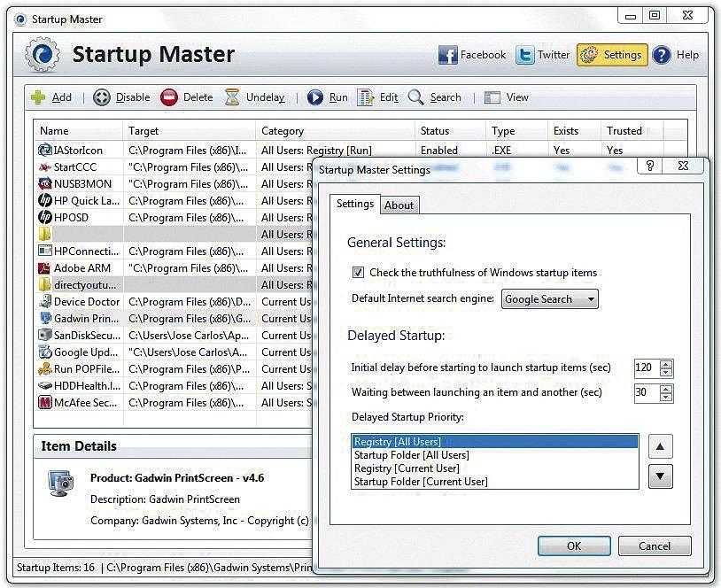
Task: Move priority item down with arrow button
Action: [x=660, y=476]
